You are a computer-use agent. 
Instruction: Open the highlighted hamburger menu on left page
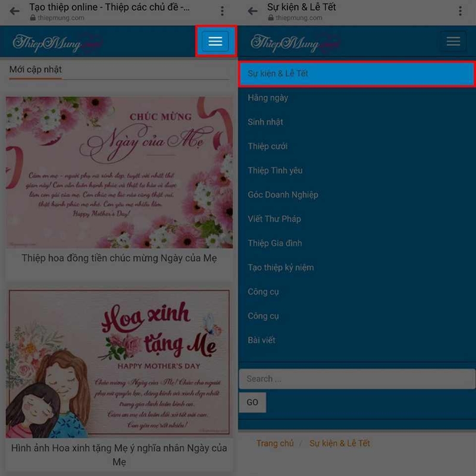point(214,41)
